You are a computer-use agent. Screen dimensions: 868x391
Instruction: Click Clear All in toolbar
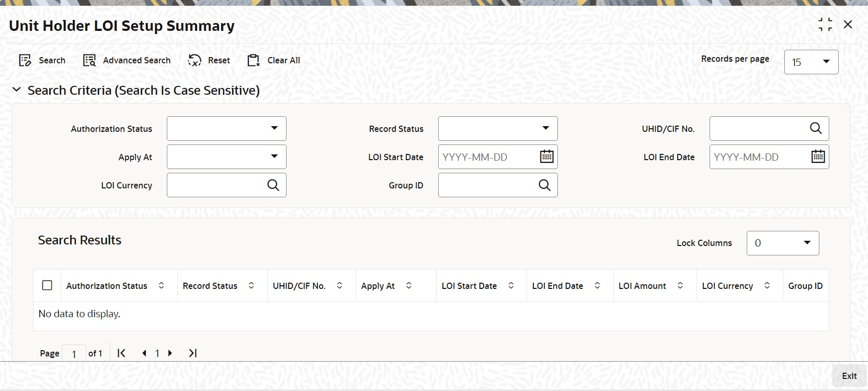click(274, 60)
